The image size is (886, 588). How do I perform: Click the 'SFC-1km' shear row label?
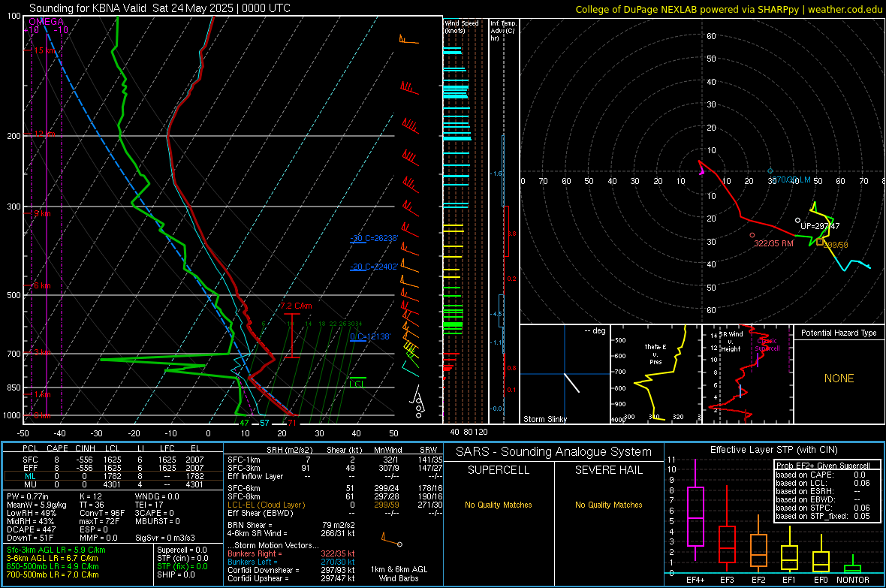[x=244, y=460]
